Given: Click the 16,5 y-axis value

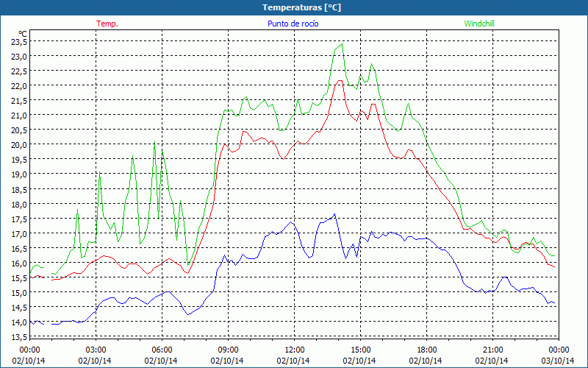Looking at the screenshot, I should tap(19, 249).
